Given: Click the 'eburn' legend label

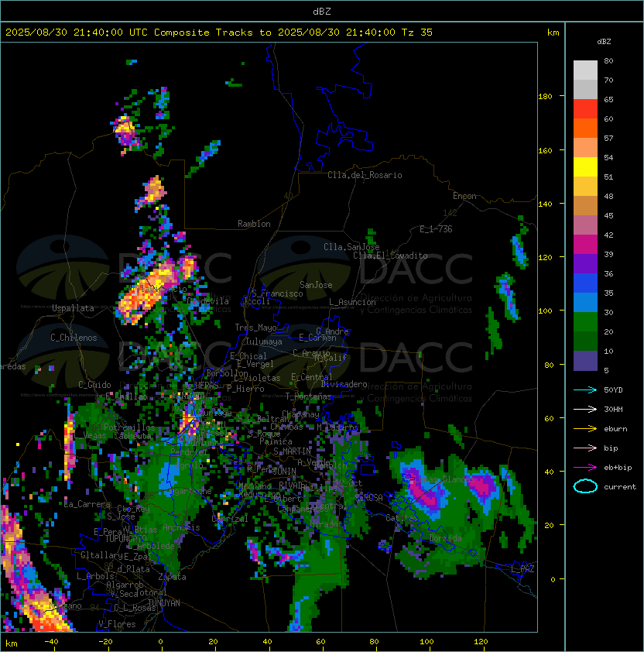Looking at the screenshot, I should point(615,429).
